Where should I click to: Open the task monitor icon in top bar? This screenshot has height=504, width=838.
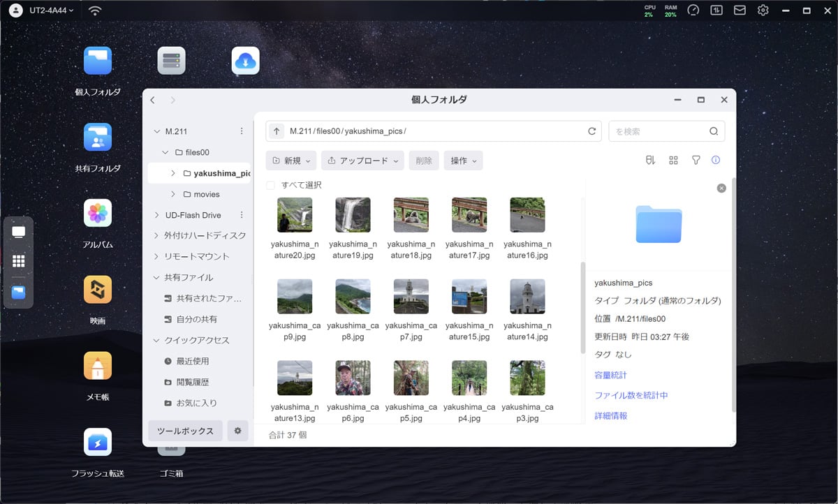pyautogui.click(x=716, y=10)
